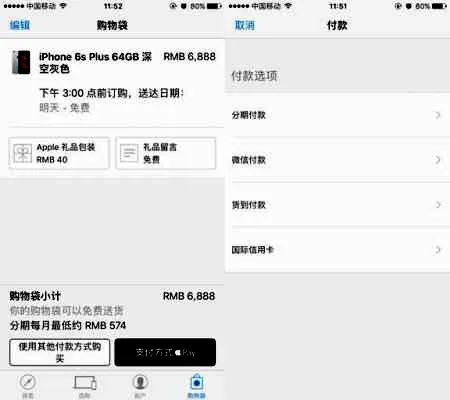
Task: Expand 微信付款 chevron arrow
Action: (438, 160)
